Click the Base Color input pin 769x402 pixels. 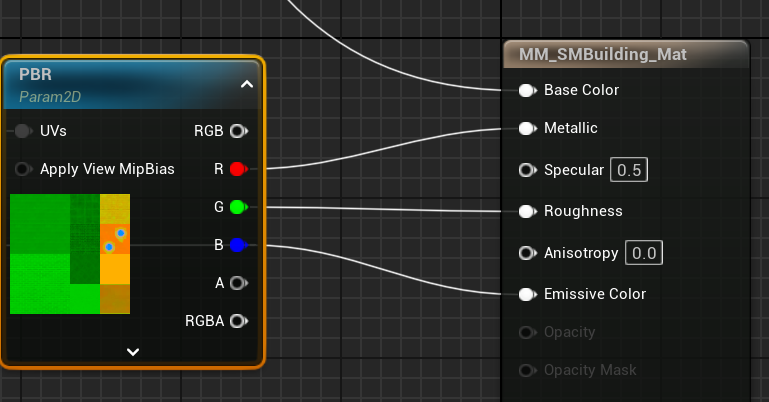(528, 90)
